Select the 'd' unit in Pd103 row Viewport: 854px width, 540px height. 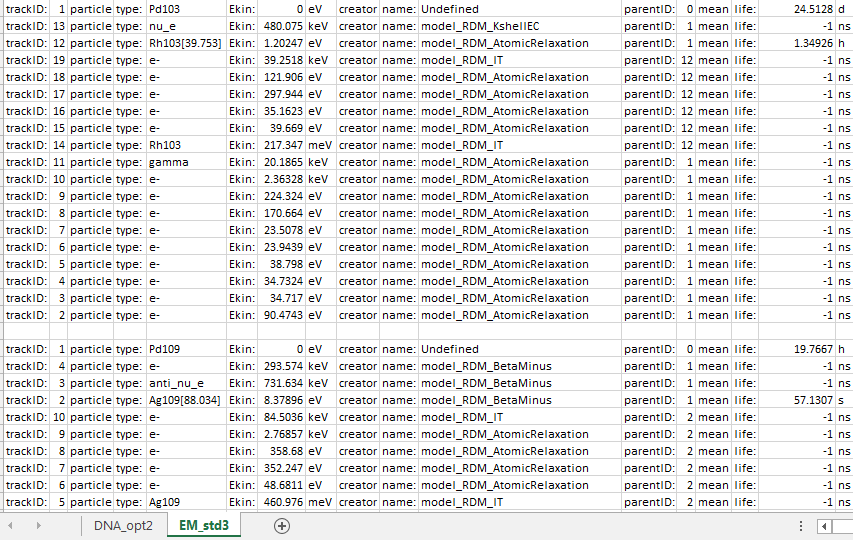[844, 9]
